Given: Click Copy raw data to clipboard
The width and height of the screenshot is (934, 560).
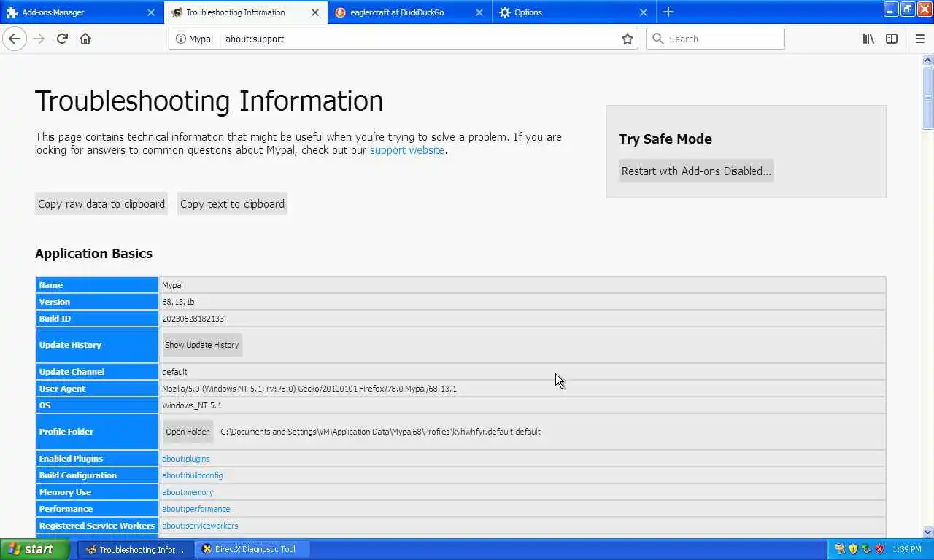Looking at the screenshot, I should (x=101, y=204).
